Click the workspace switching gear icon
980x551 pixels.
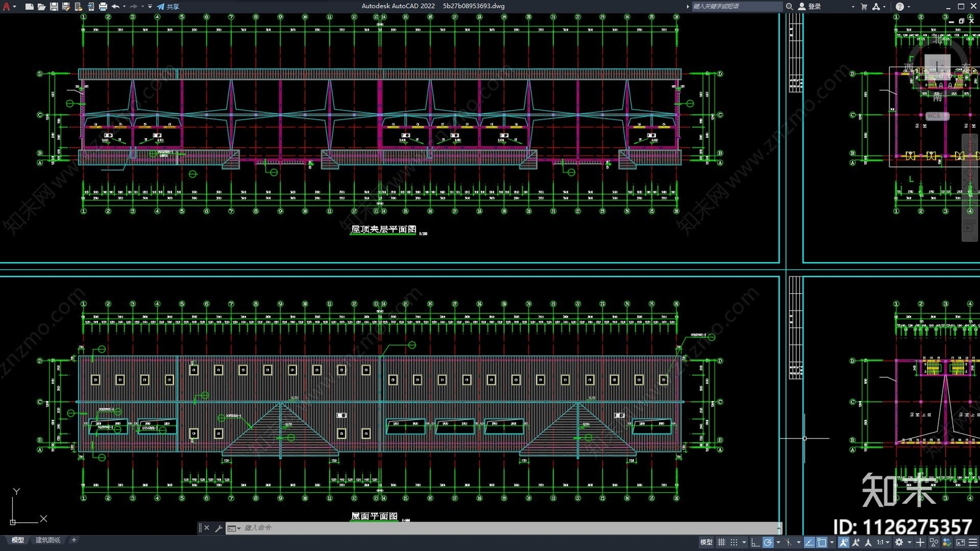coord(899,542)
